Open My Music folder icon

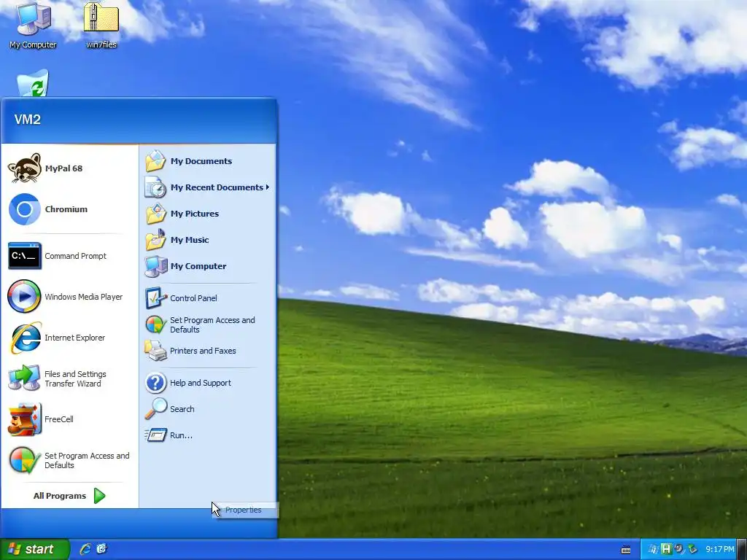click(156, 239)
